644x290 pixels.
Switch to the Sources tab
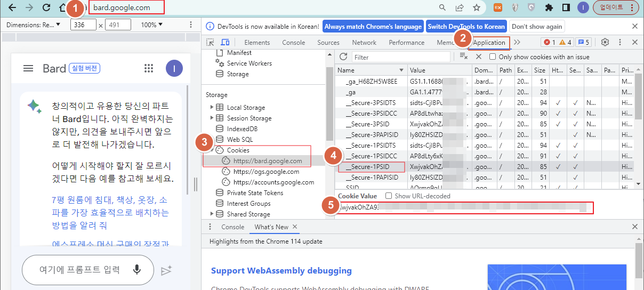[328, 42]
